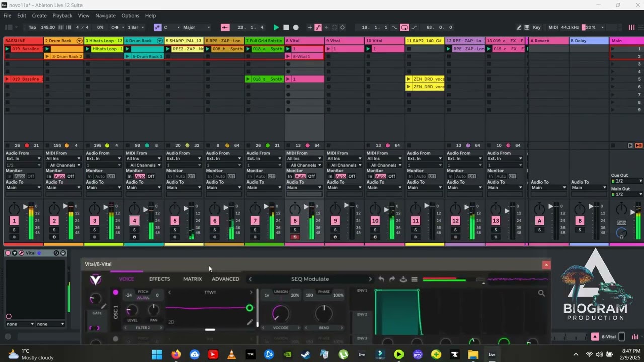Click the pan knob on track 5
Image resolution: width=644 pixels, height=362 pixels.
[175, 208]
